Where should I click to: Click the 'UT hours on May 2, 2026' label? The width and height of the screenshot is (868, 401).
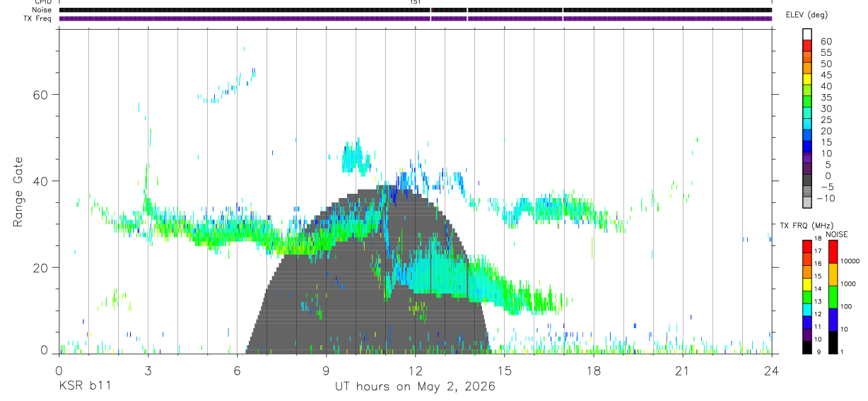coord(415,387)
